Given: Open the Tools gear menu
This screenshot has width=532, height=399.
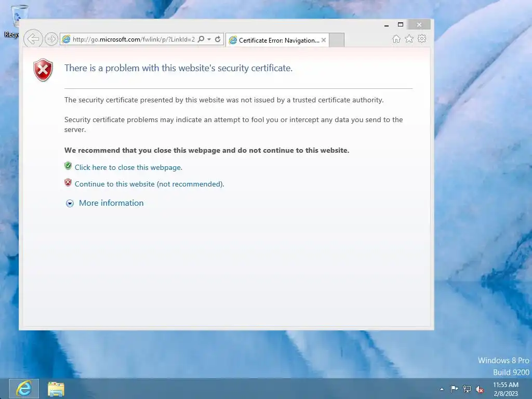Looking at the screenshot, I should pos(422,38).
